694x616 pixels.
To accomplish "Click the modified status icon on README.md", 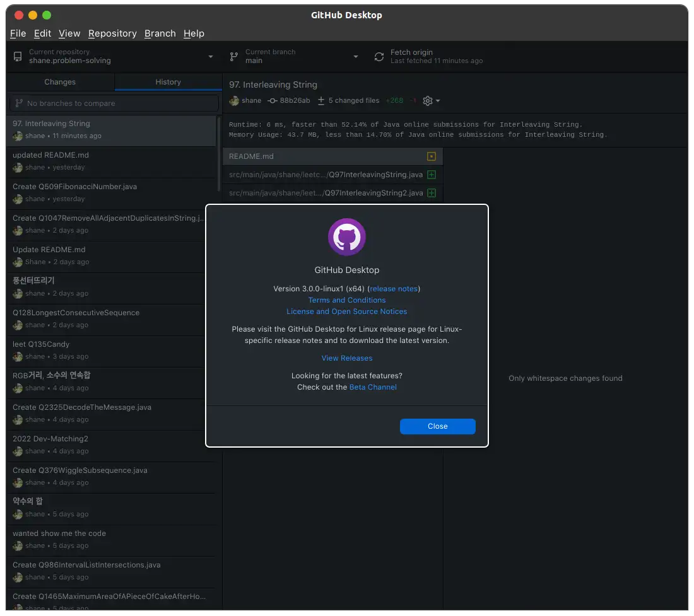I will pos(431,156).
